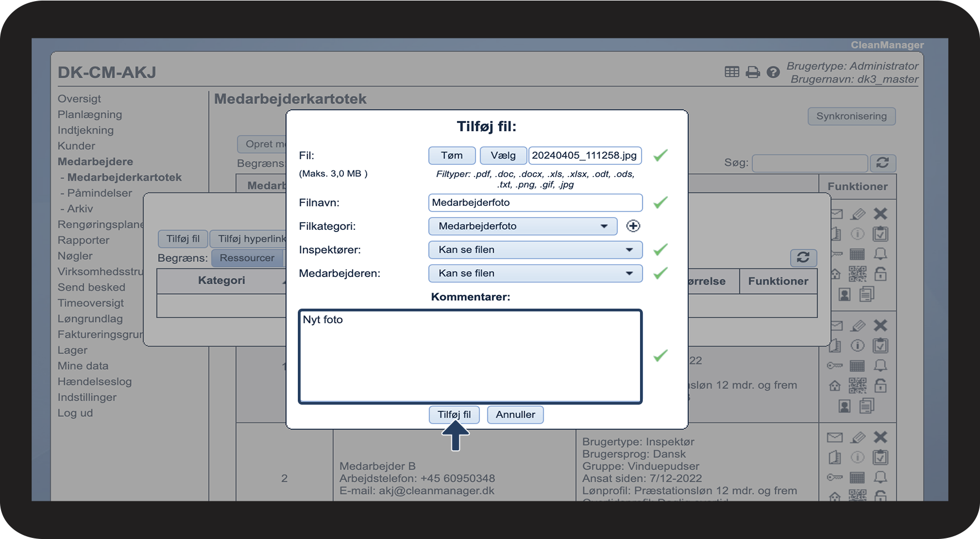Click the Kommentarer text area
980x539 pixels.
(x=470, y=356)
